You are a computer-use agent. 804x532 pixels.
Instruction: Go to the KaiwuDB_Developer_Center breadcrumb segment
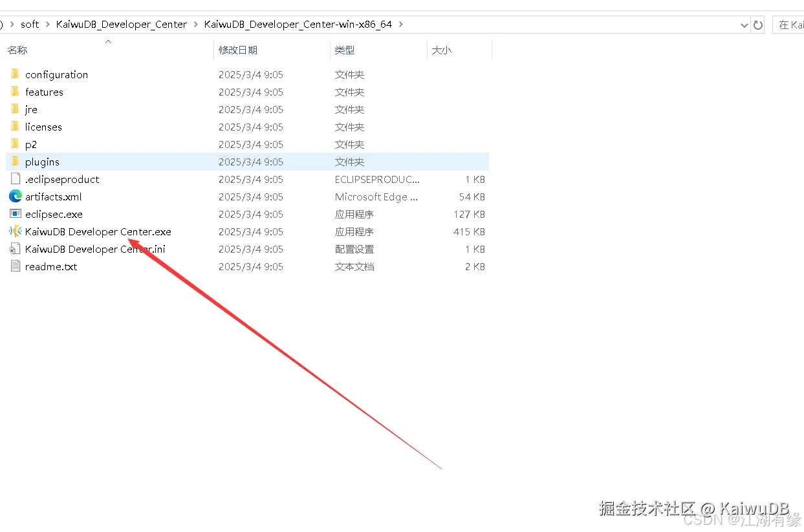122,25
